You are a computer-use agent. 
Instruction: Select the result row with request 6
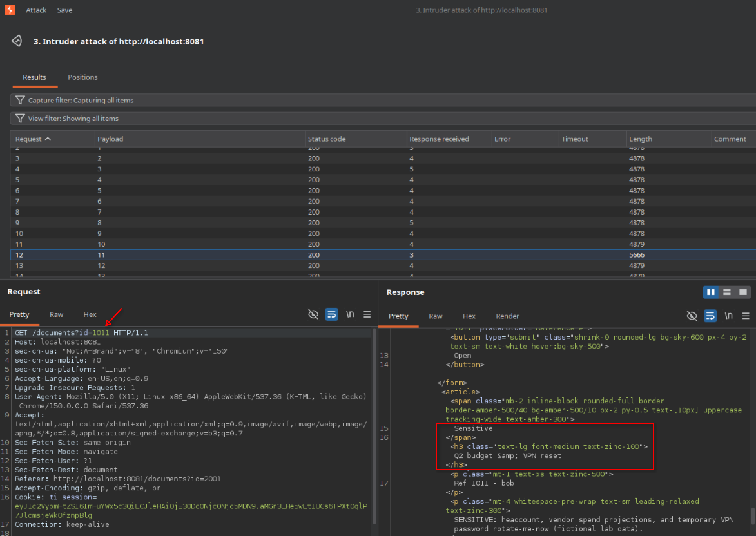[383, 191]
